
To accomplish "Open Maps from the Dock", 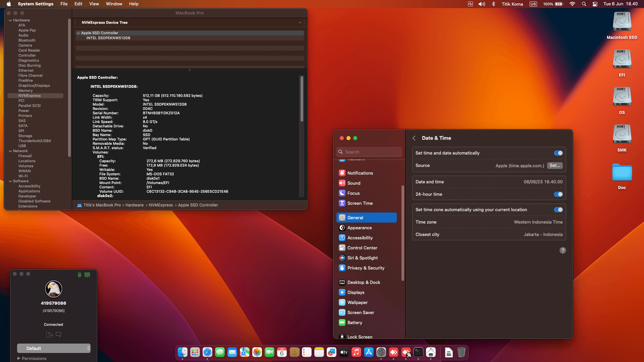I will pyautogui.click(x=245, y=352).
